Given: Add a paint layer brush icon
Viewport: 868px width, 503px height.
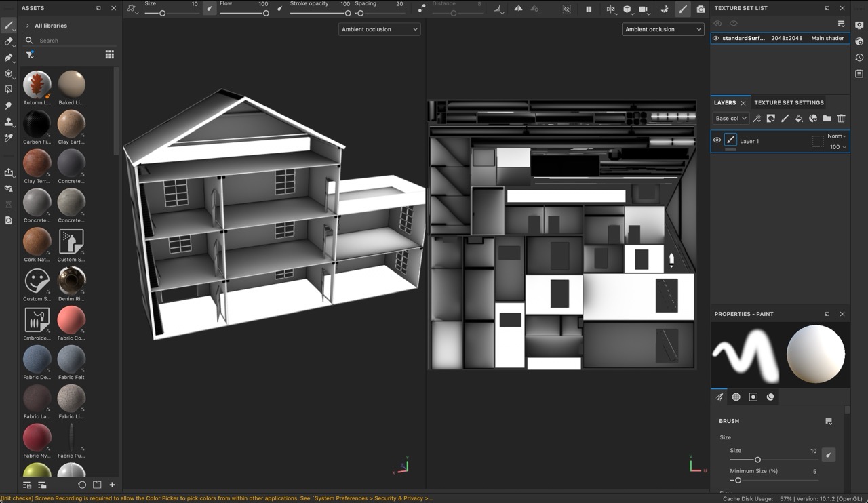Looking at the screenshot, I should [x=785, y=118].
